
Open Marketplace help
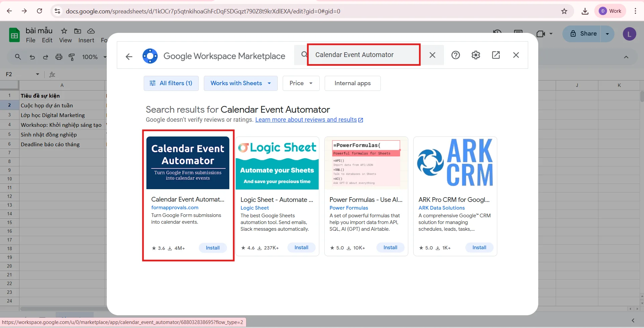(x=456, y=55)
